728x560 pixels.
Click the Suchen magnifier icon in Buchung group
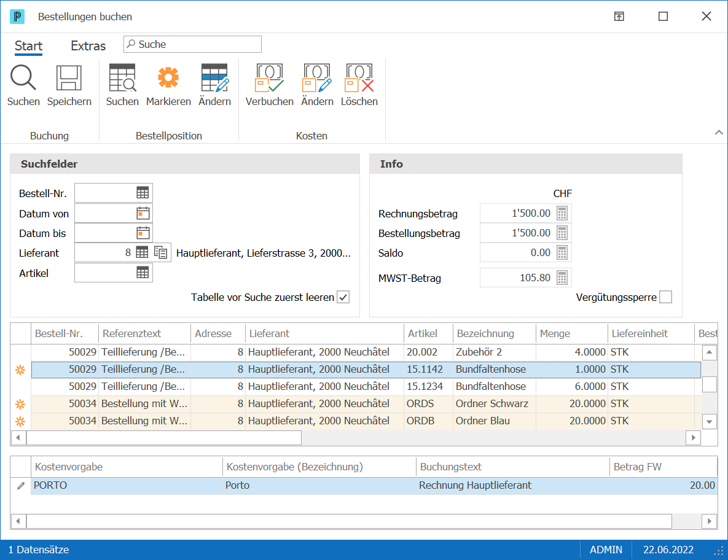click(23, 77)
